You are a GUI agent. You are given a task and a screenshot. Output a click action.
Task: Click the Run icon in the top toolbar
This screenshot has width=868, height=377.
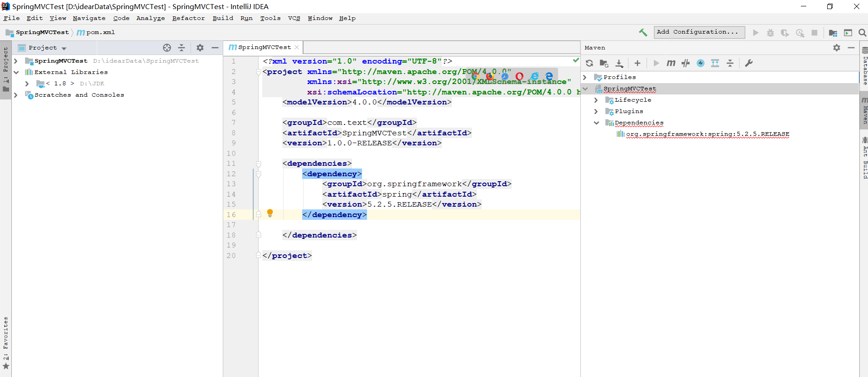755,33
